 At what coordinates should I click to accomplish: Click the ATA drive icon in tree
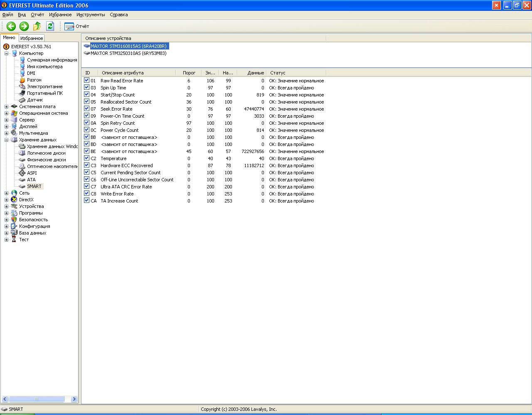tap(22, 180)
